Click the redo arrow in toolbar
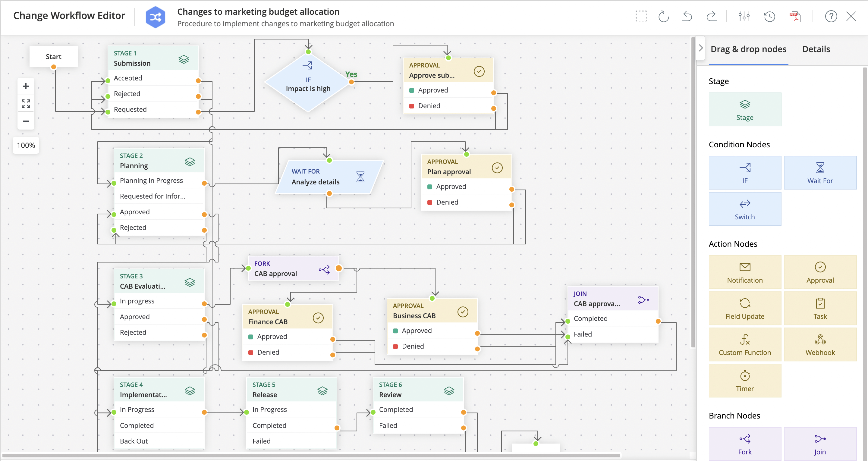The height and width of the screenshot is (461, 868). click(x=711, y=16)
